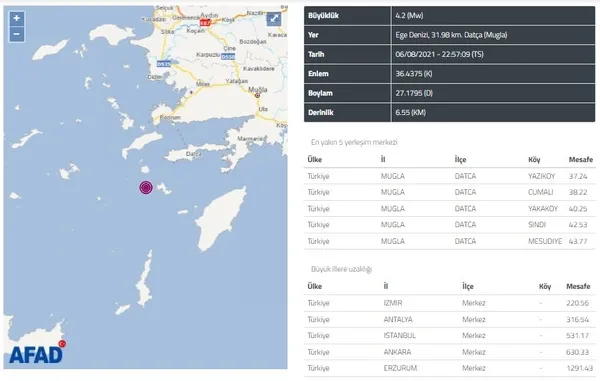Click ERZURUM in the big cities table
Viewport: 600px width, 381px height.
tap(400, 368)
